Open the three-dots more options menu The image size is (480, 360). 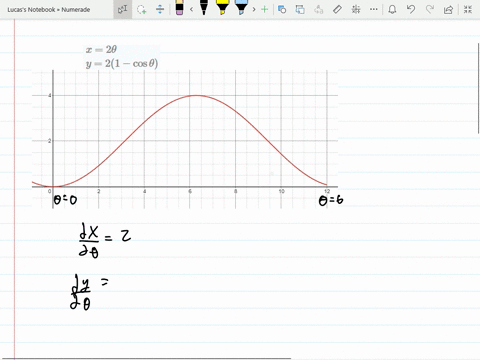[374, 9]
